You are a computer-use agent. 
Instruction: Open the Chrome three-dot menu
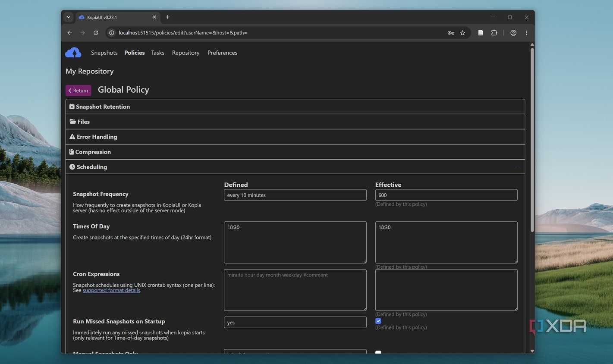(526, 33)
